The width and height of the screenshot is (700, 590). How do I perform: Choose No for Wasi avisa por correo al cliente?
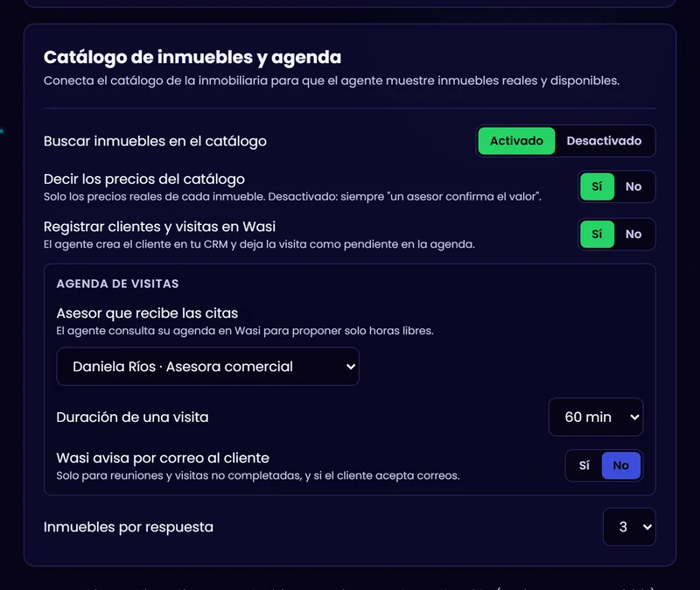[621, 466]
